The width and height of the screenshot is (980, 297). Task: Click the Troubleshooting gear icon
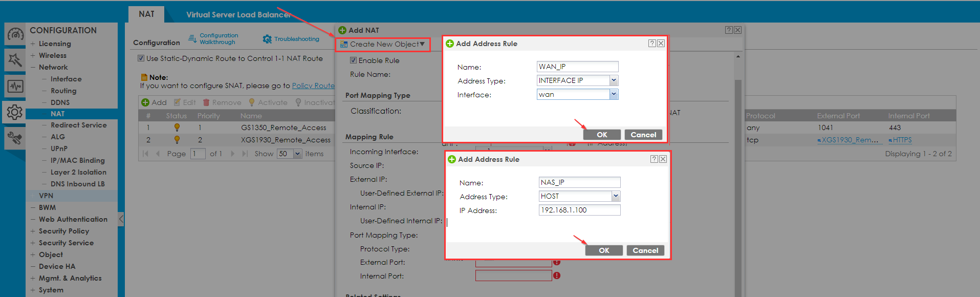click(x=267, y=39)
